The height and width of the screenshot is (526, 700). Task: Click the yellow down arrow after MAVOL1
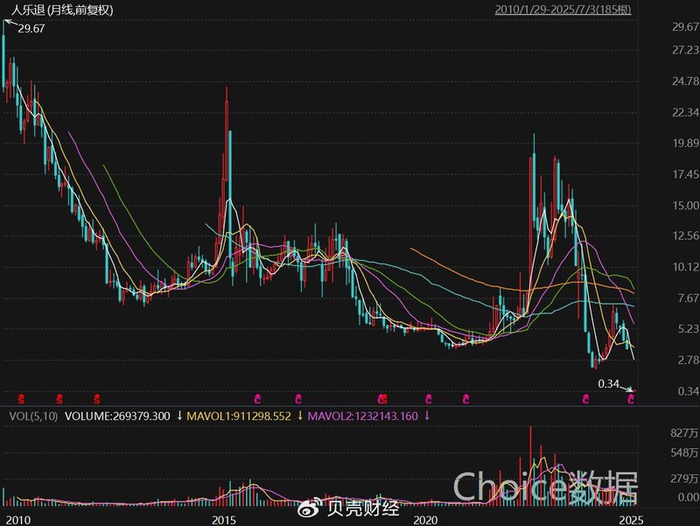[300, 416]
